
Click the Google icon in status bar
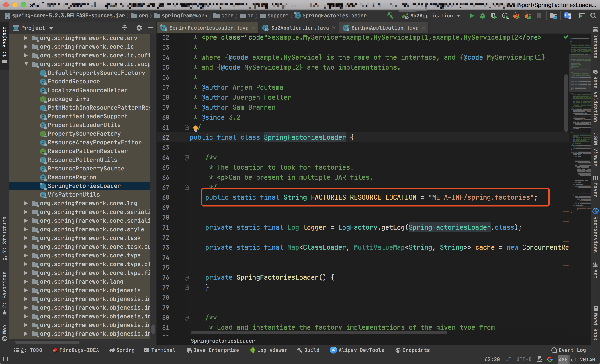point(550,359)
